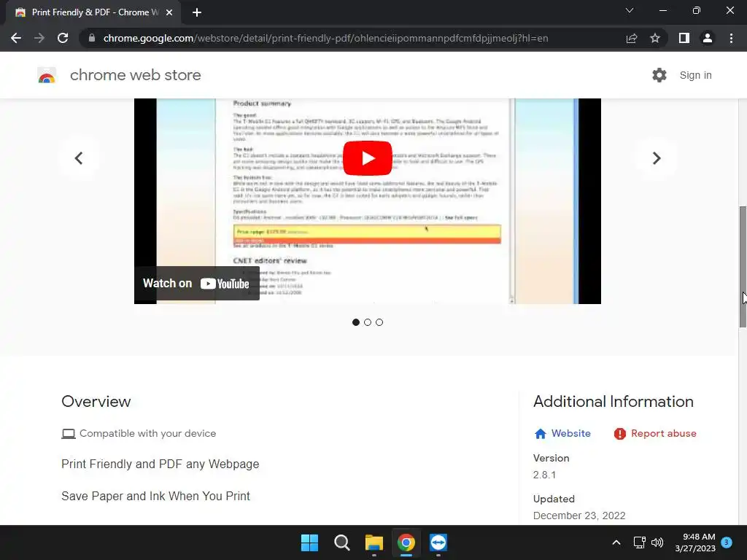Open web store settings gear

[659, 75]
